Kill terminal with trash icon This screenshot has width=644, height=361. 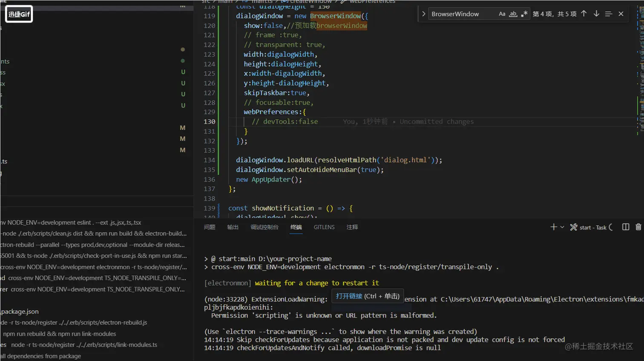(x=638, y=227)
